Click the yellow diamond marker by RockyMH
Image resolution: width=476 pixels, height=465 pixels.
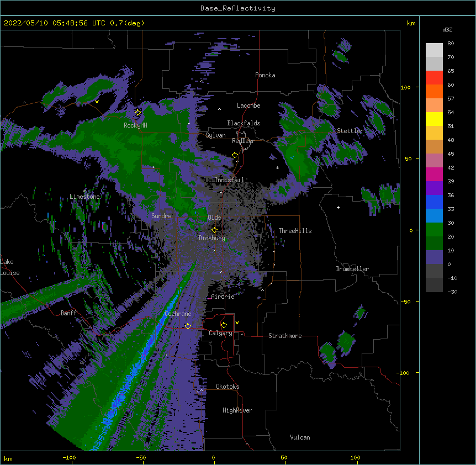[138, 113]
